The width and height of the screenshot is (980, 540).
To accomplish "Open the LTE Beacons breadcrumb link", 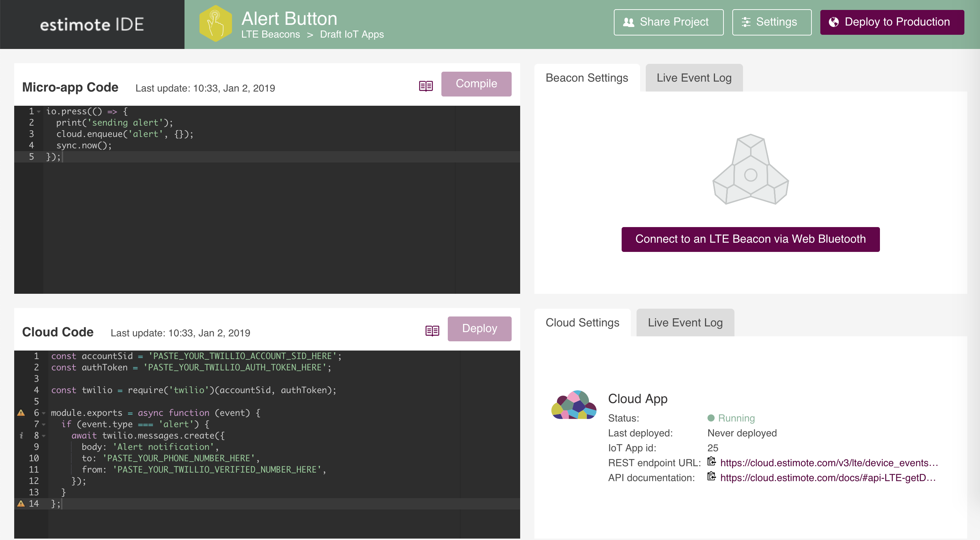I will [x=270, y=34].
